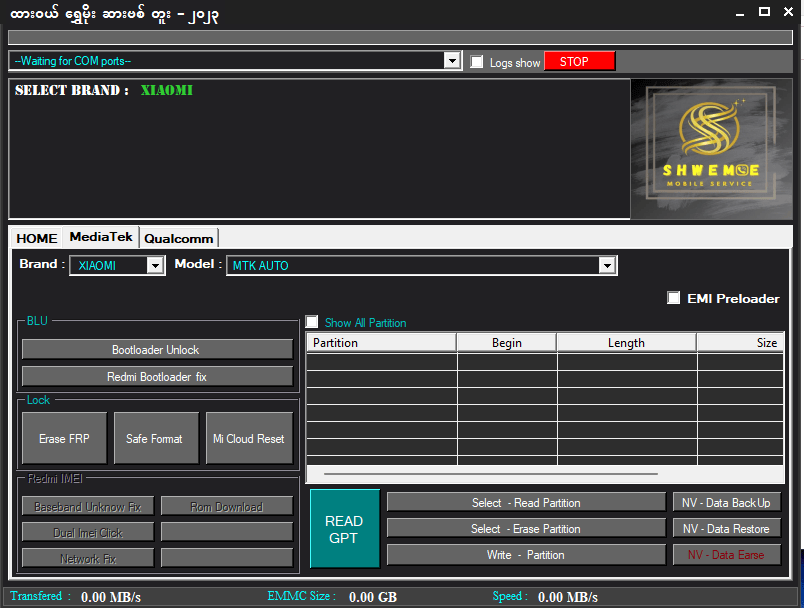Run Mi Cloud Reset

click(x=248, y=438)
